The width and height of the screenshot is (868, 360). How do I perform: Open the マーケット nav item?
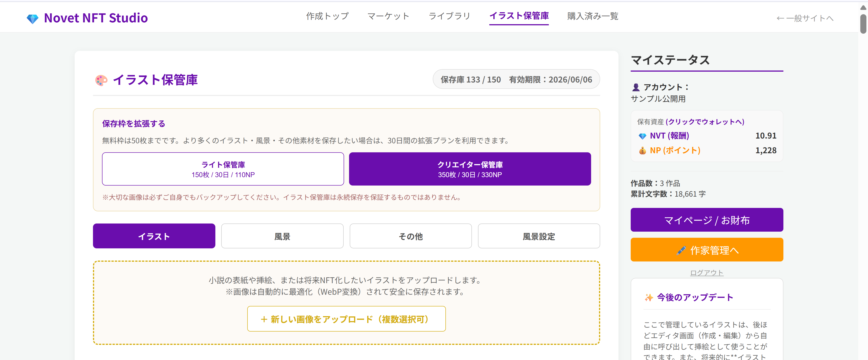pos(388,16)
